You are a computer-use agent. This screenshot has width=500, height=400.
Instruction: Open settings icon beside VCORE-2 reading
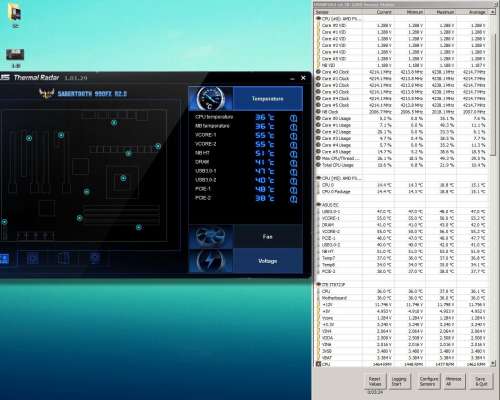pos(293,145)
